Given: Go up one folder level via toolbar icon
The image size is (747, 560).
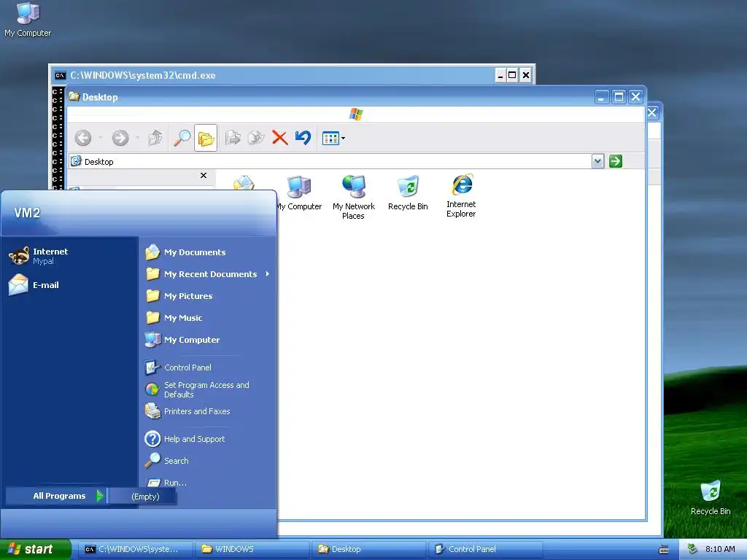Looking at the screenshot, I should point(155,138).
